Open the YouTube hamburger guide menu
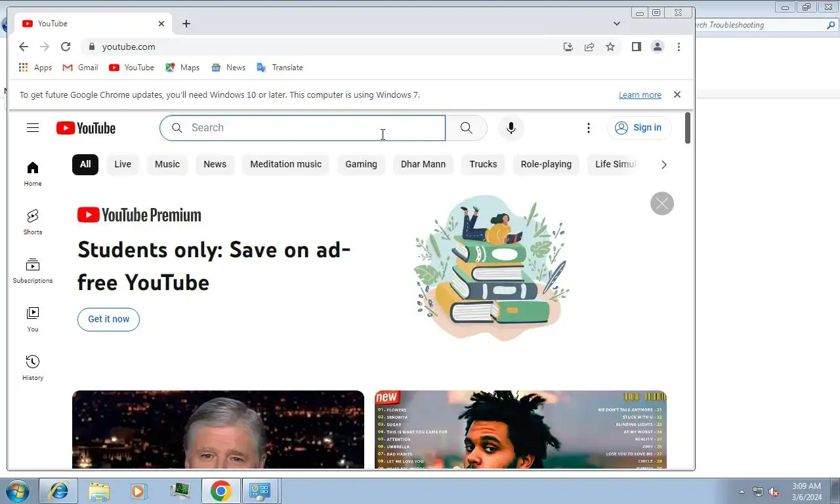Screen dimensions: 840x504 (x=33, y=128)
